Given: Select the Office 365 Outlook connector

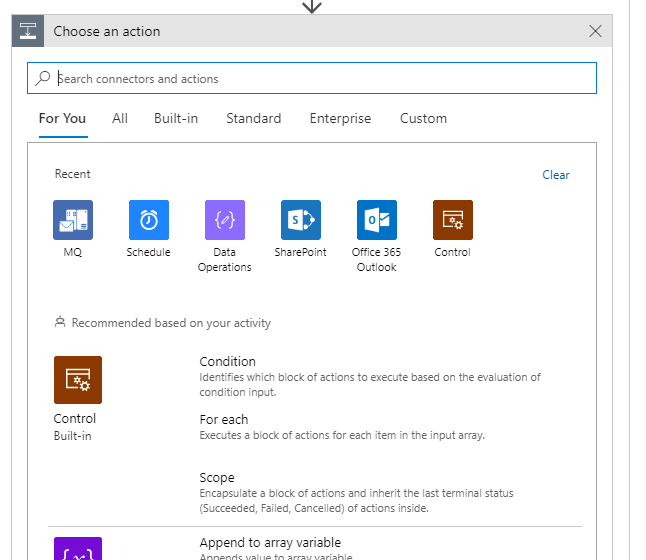Looking at the screenshot, I should pyautogui.click(x=377, y=220).
